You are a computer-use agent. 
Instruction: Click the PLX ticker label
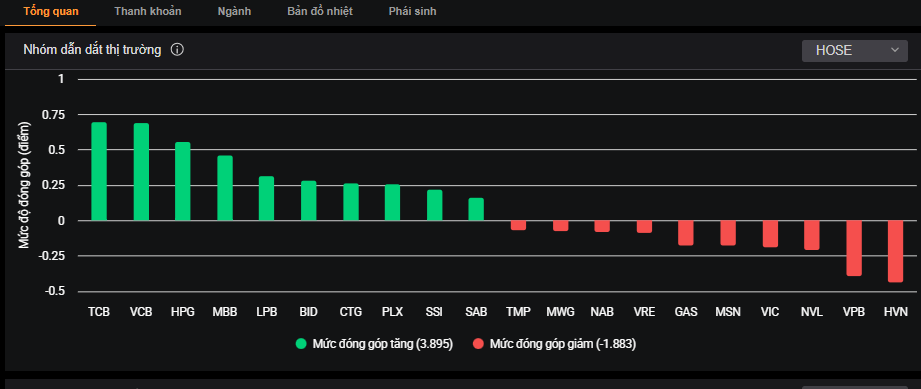[392, 312]
